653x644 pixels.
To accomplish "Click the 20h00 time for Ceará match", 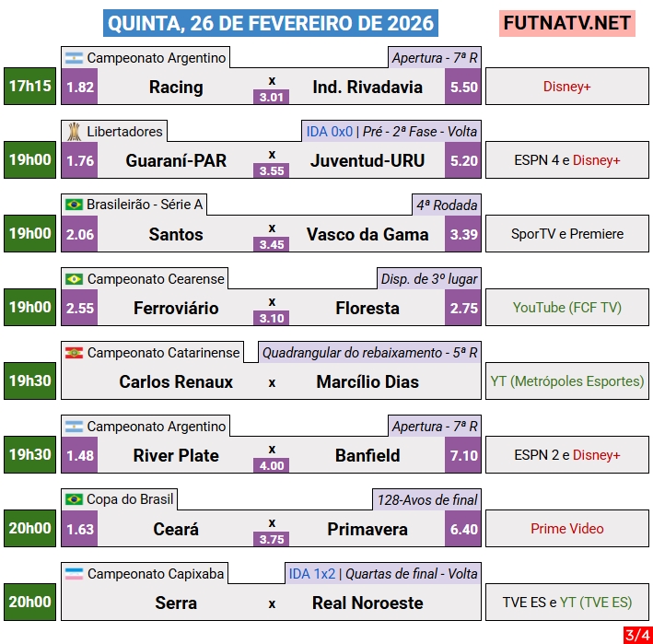I will pos(29,529).
